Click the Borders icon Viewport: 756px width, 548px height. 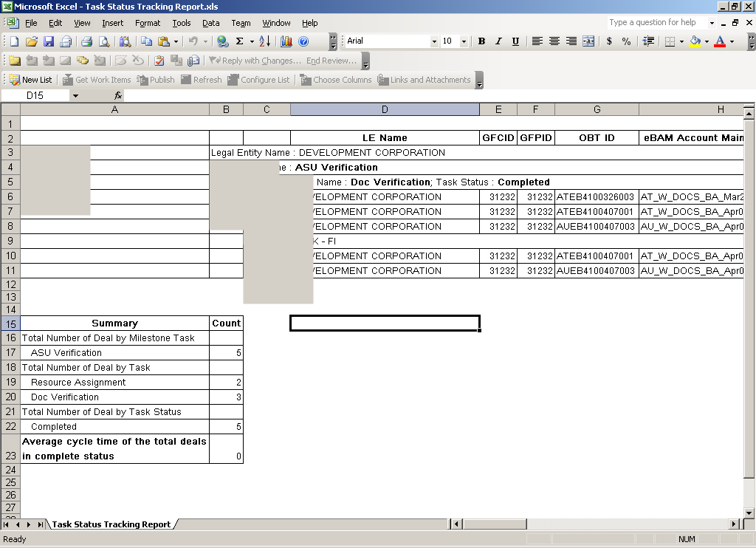pyautogui.click(x=670, y=41)
